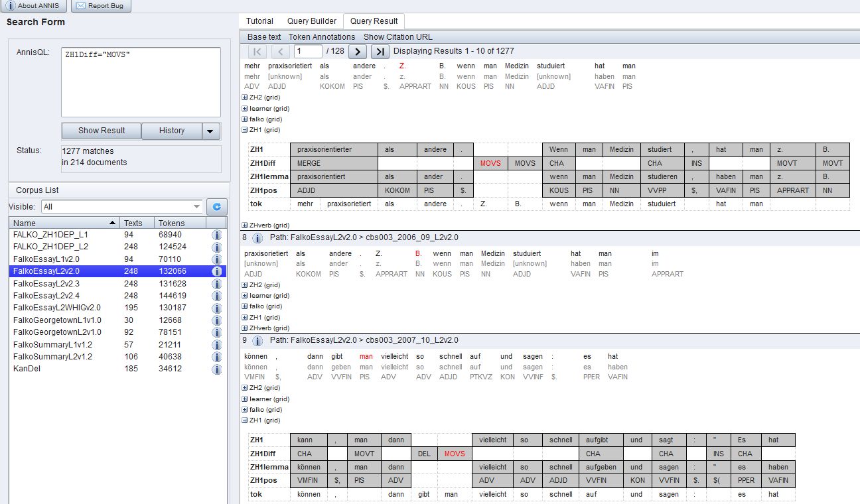Show info for result 8 path

pyautogui.click(x=258, y=238)
